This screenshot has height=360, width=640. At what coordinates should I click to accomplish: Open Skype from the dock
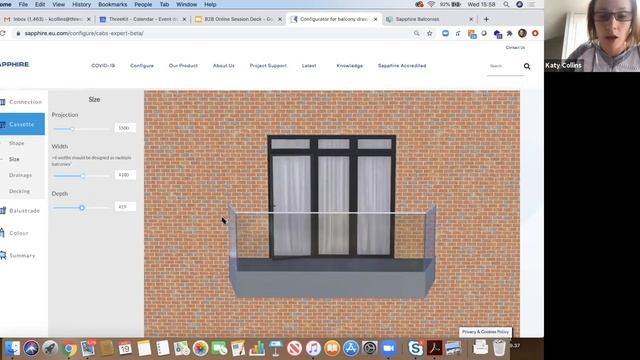pyautogui.click(x=415, y=348)
